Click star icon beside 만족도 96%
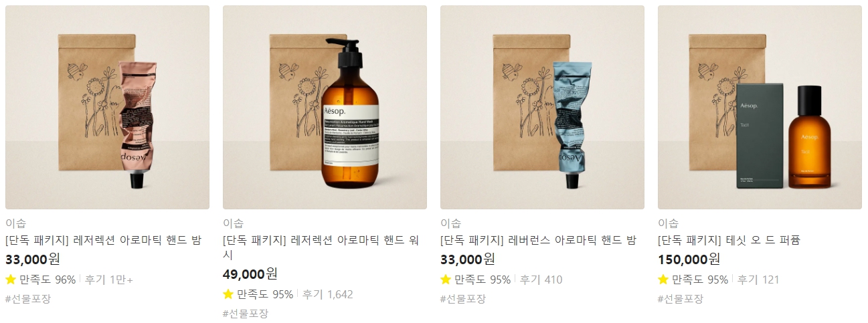 pyautogui.click(x=11, y=280)
